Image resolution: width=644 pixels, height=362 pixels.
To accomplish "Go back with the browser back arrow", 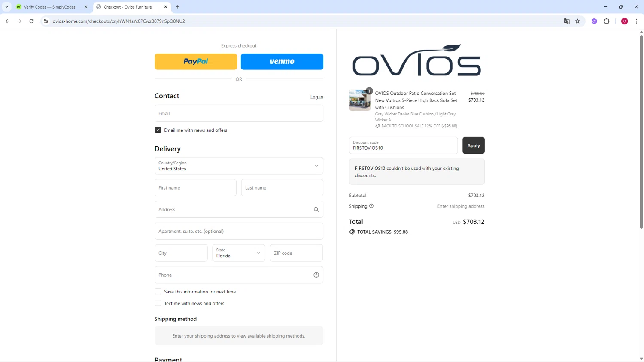I will click(7, 21).
